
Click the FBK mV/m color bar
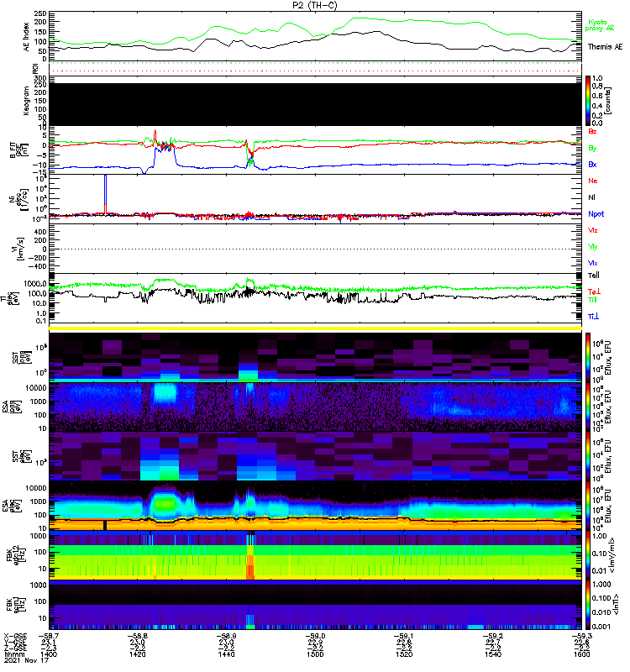589,555
